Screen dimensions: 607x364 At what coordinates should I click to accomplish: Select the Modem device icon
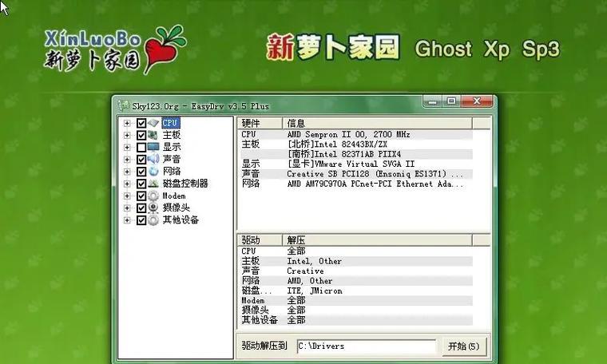tap(153, 196)
